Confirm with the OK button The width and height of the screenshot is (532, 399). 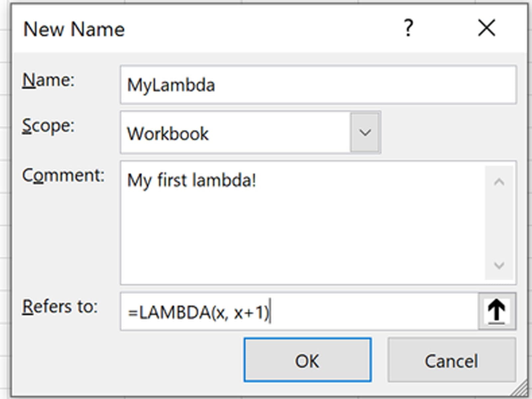coord(308,360)
